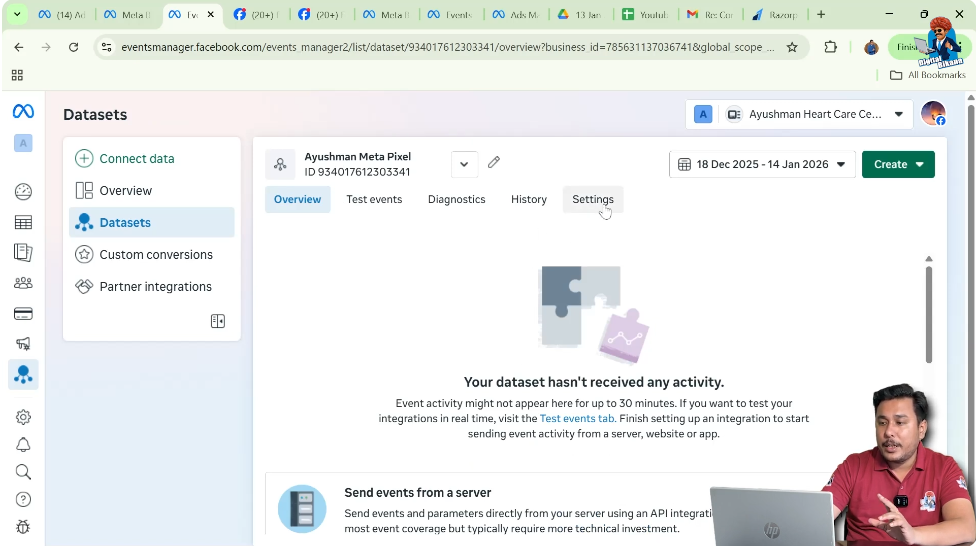Open Audiences people icon in sidebar
The image size is (976, 546).
pos(23,283)
